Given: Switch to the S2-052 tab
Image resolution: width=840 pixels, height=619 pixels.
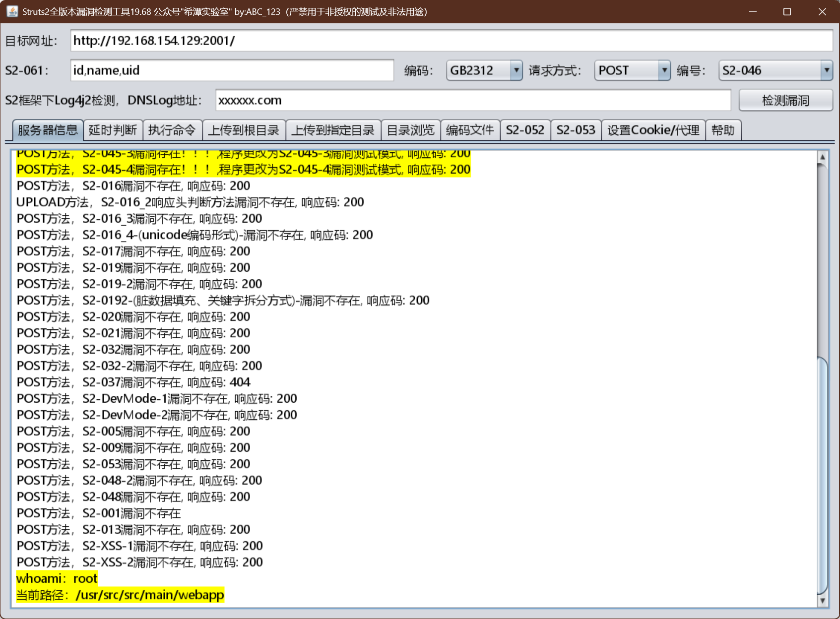Looking at the screenshot, I should [525, 130].
